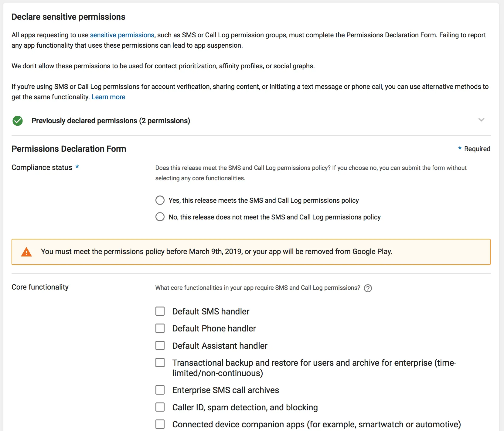
Task: Click the Permissions Declaration Form heading
Action: point(69,149)
